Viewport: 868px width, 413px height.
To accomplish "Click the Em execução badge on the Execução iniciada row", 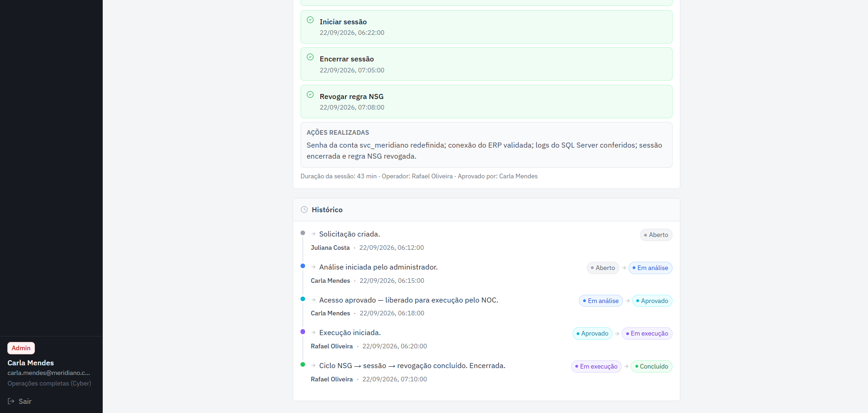I will pyautogui.click(x=647, y=333).
